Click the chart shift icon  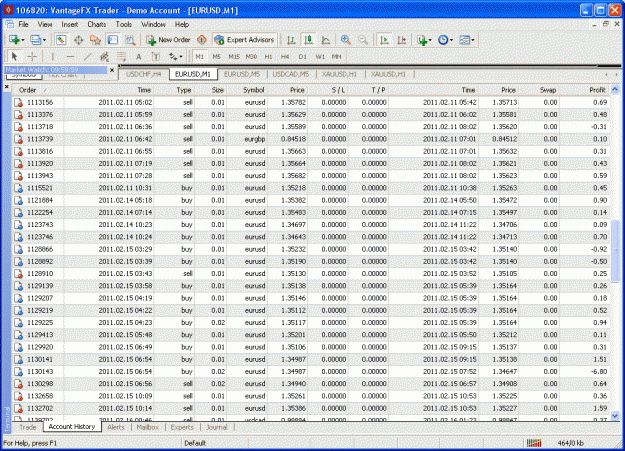[x=402, y=40]
